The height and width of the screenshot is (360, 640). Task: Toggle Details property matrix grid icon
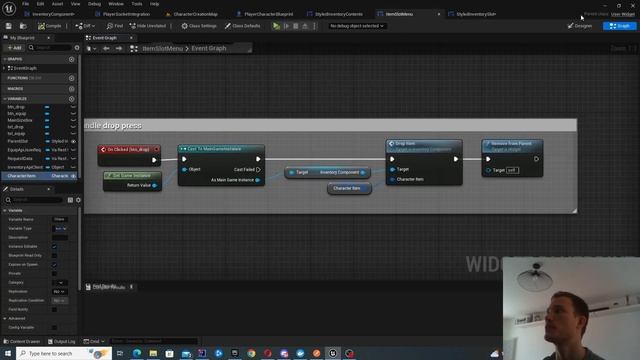70,200
